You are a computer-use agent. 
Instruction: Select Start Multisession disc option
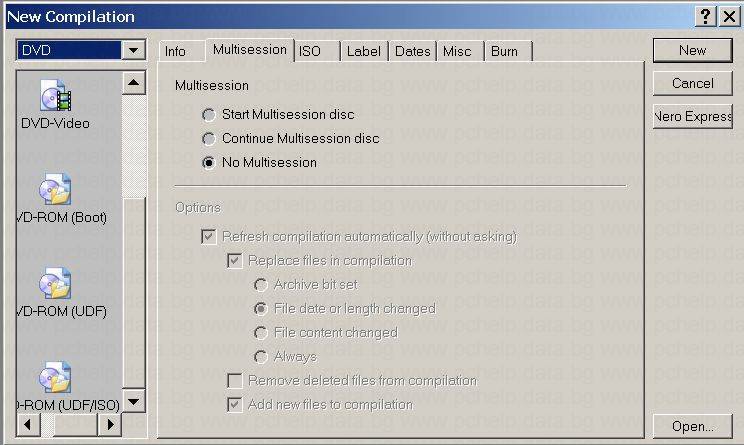point(209,115)
